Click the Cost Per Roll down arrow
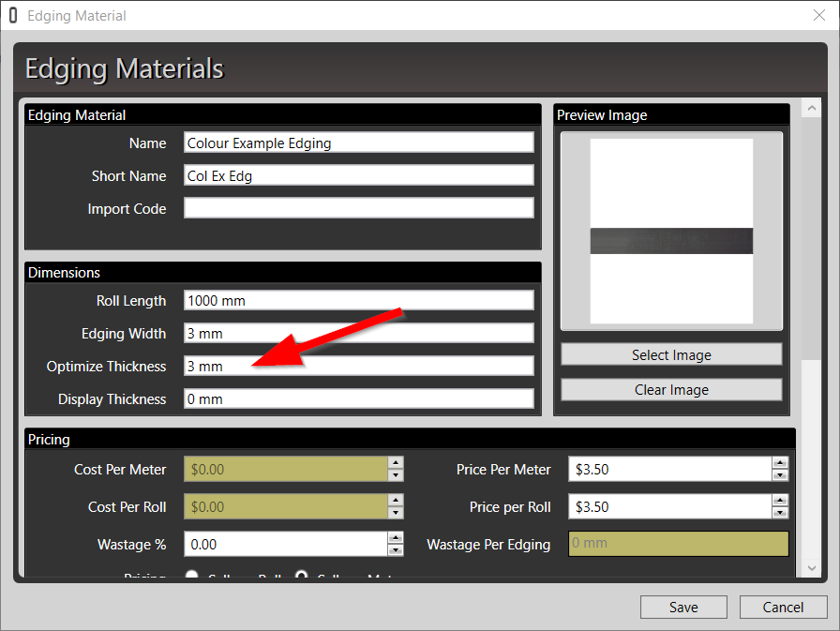 pyautogui.click(x=396, y=513)
